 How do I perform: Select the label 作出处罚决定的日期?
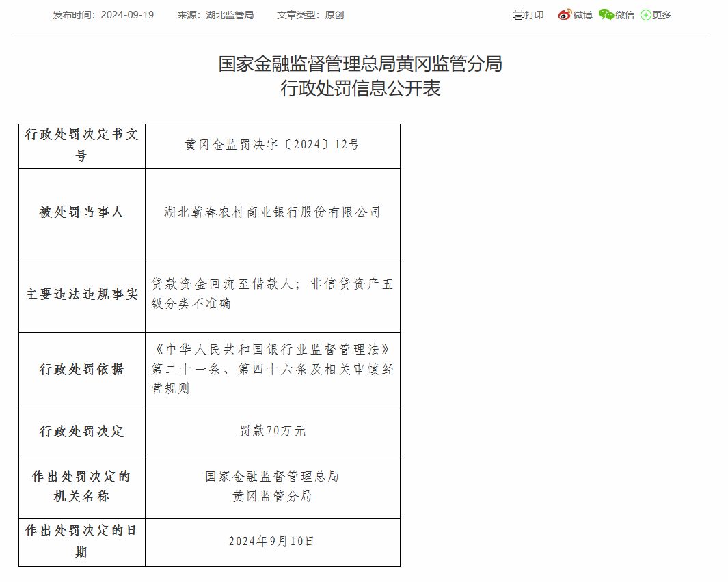[x=82, y=542]
